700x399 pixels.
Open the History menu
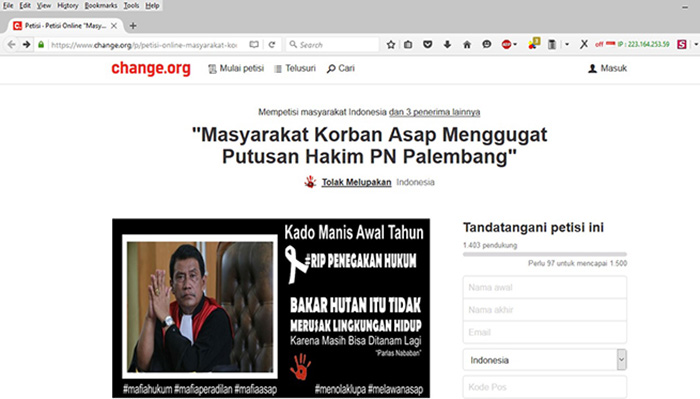(x=67, y=5)
